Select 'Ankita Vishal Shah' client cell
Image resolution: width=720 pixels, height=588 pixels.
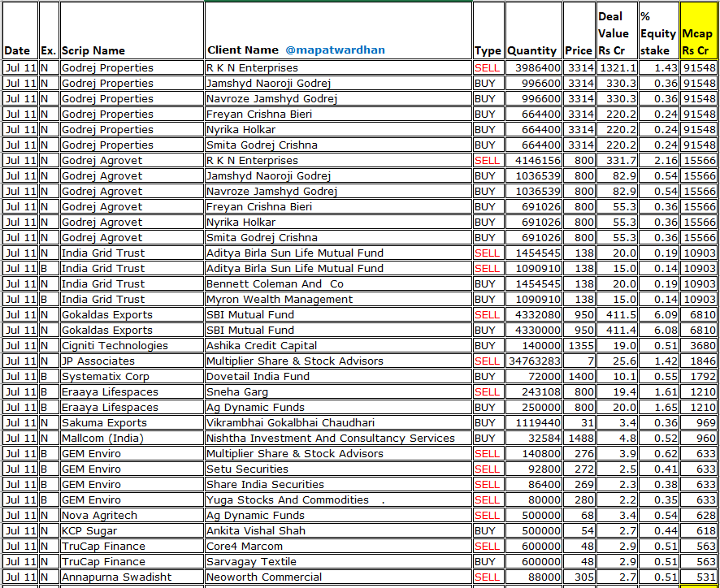tap(338, 531)
